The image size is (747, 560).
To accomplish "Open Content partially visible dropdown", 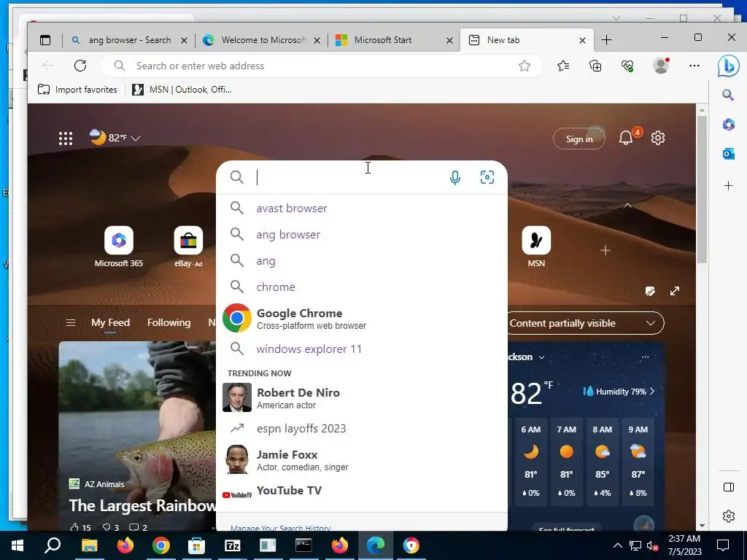I will (585, 323).
